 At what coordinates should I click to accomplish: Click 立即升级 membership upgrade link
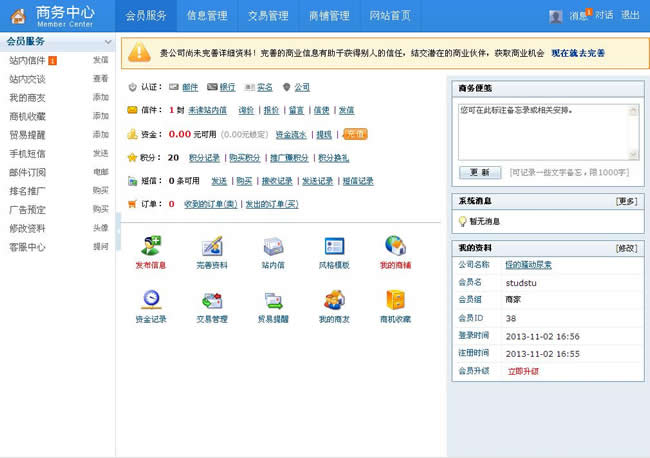point(522,371)
